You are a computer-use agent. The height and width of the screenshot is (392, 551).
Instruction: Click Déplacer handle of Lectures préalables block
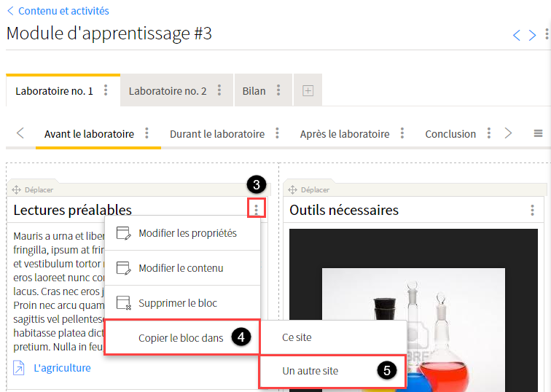32,189
